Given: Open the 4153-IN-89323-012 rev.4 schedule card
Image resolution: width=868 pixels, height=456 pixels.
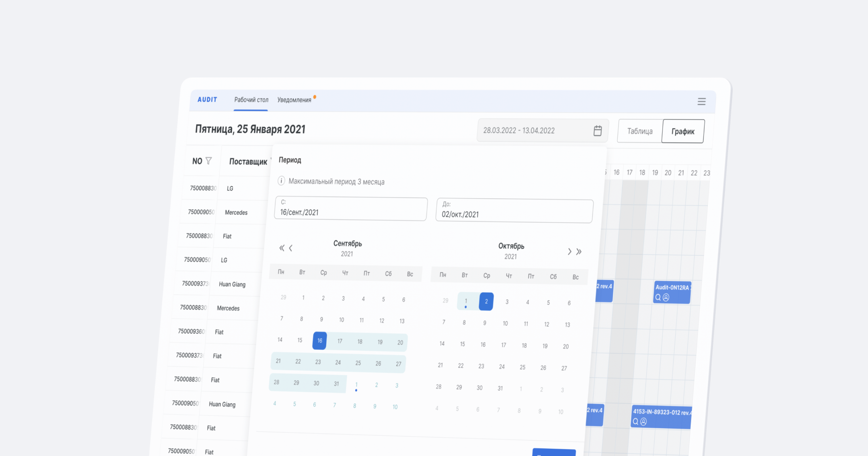Looking at the screenshot, I should 661,417.
